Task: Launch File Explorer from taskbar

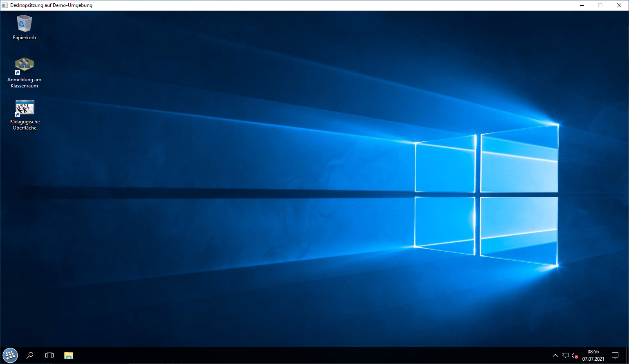Action: (69, 355)
